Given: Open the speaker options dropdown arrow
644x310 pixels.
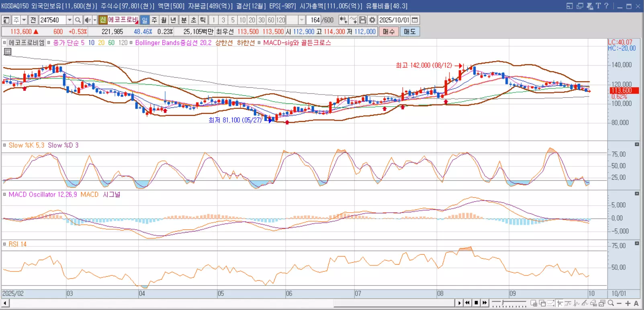Looking at the screenshot, I should 95,20.
